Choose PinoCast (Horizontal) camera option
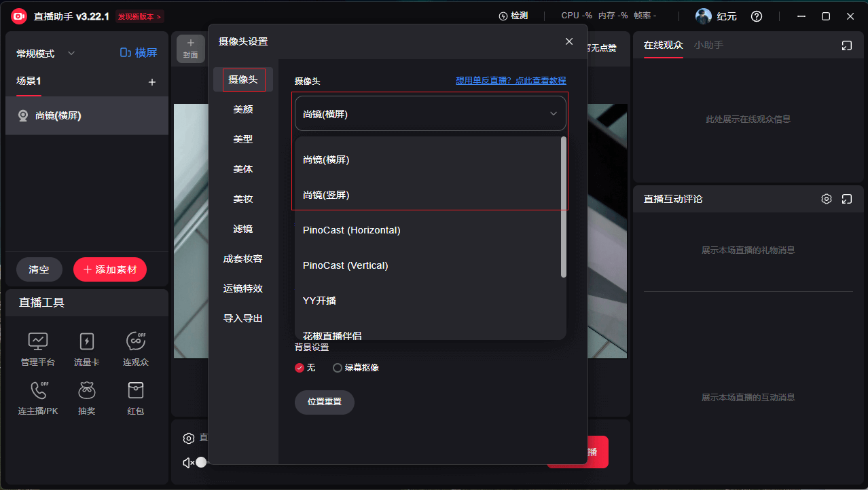The height and width of the screenshot is (490, 868). click(x=428, y=230)
